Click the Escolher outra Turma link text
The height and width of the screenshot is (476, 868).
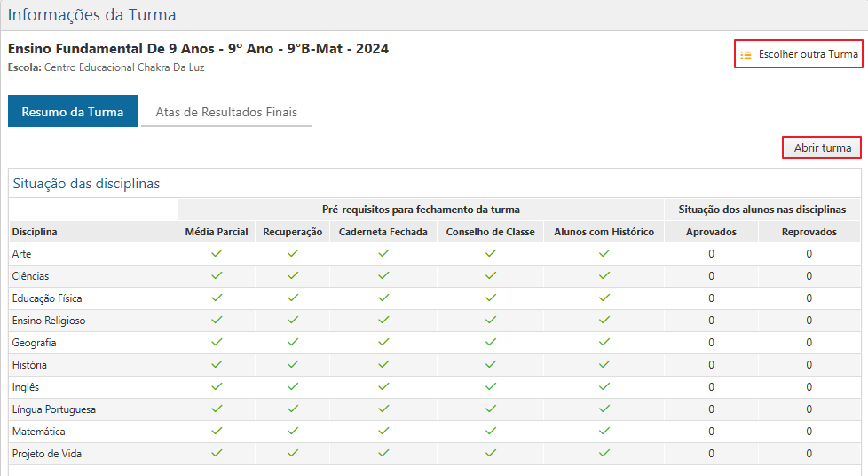[x=808, y=54]
